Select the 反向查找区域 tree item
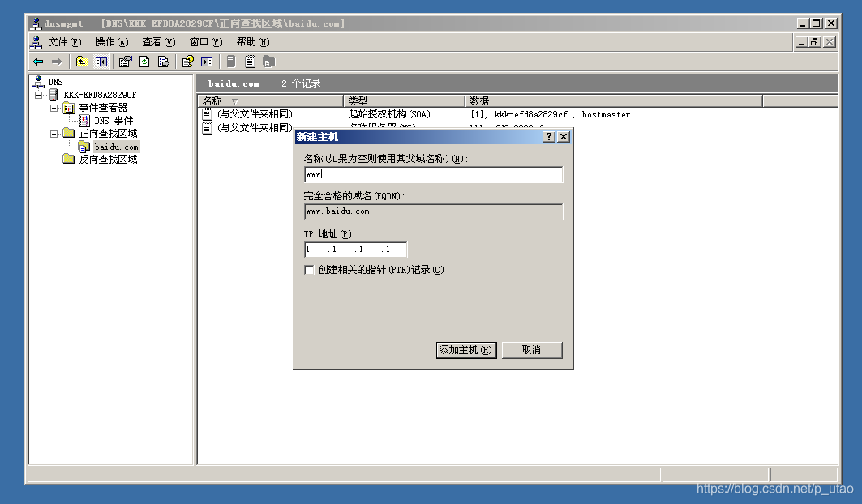Screen dimensions: 862x504 [x=109, y=160]
